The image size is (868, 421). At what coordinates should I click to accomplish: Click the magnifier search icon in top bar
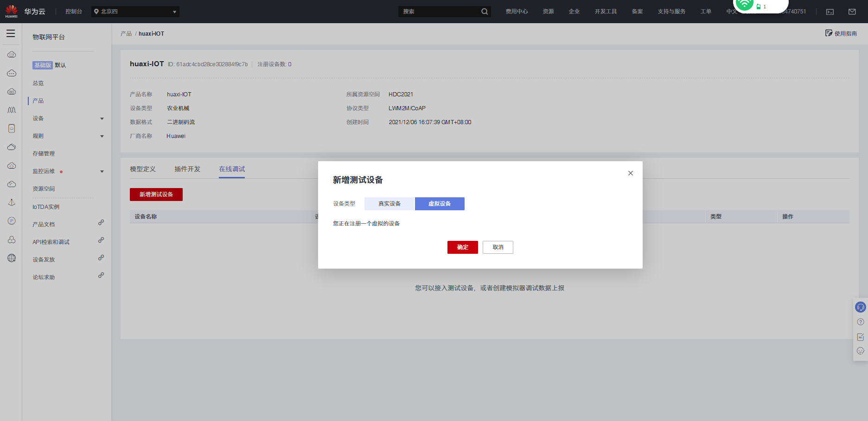coord(485,12)
